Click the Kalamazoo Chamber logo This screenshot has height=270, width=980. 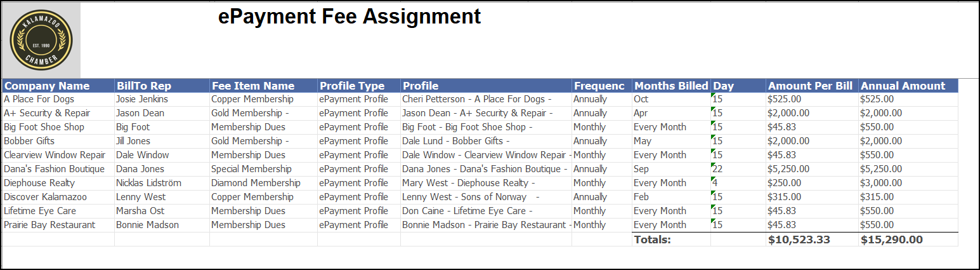click(42, 39)
